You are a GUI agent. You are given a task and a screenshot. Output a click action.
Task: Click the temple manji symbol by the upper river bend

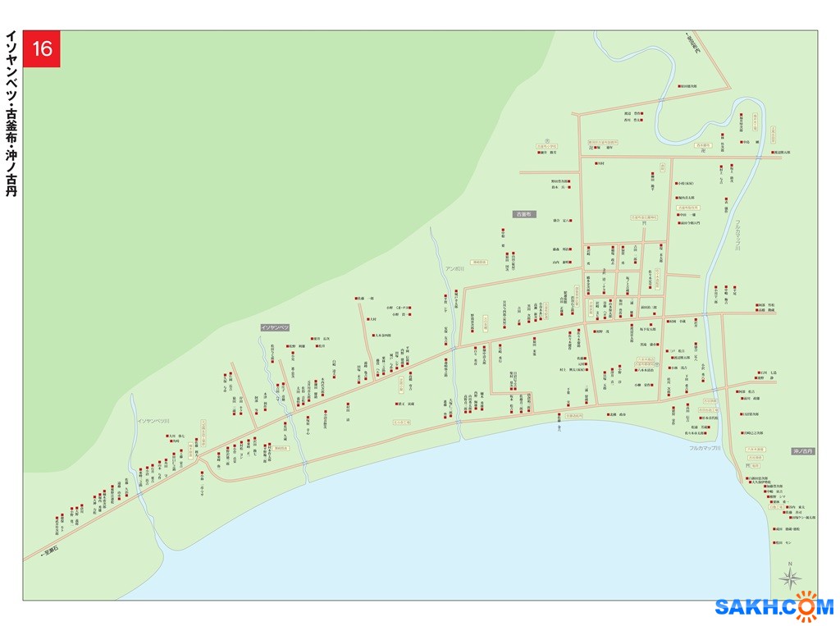703,151
